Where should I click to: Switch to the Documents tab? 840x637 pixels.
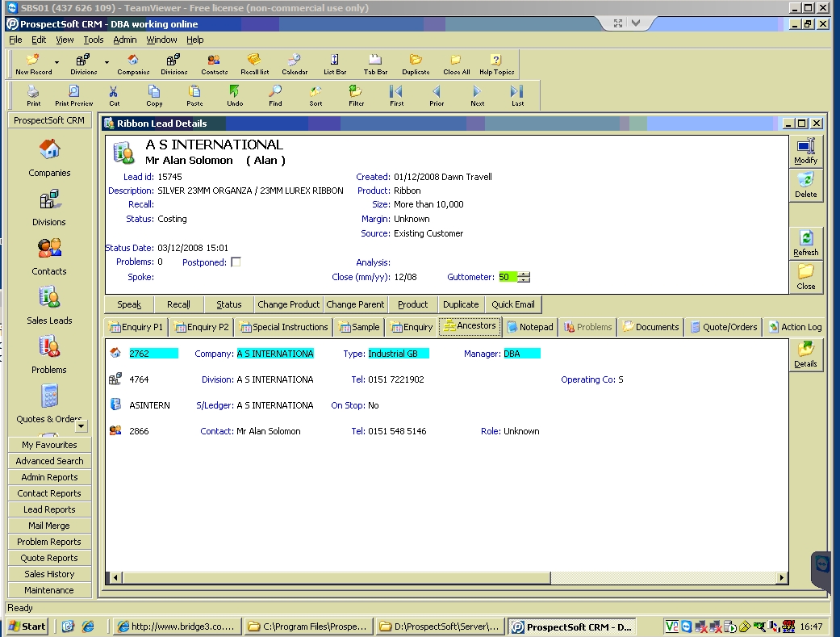click(x=650, y=327)
